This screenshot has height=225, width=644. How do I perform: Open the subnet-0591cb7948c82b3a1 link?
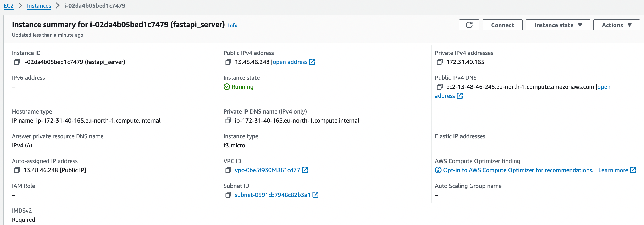pyautogui.click(x=273, y=195)
